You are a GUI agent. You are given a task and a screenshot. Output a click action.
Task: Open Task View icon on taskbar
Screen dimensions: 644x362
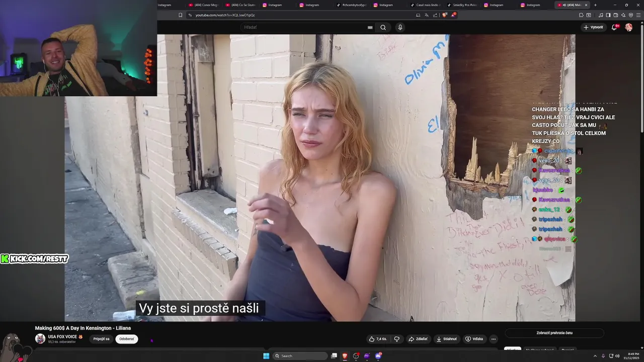click(334, 356)
